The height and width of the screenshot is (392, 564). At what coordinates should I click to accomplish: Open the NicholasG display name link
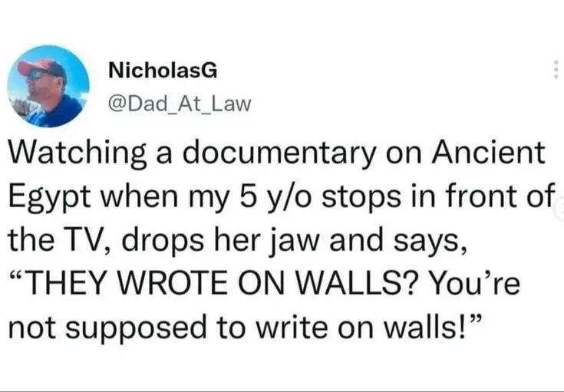point(163,70)
